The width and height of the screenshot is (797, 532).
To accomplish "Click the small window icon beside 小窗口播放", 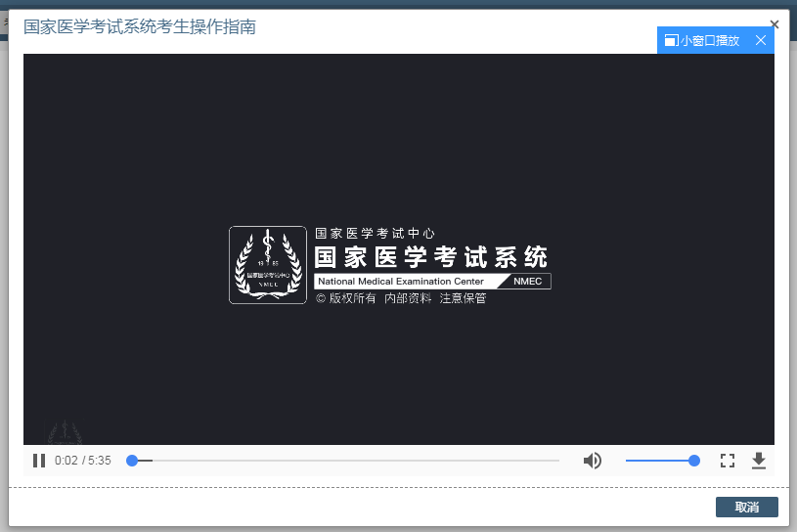I will [x=671, y=40].
